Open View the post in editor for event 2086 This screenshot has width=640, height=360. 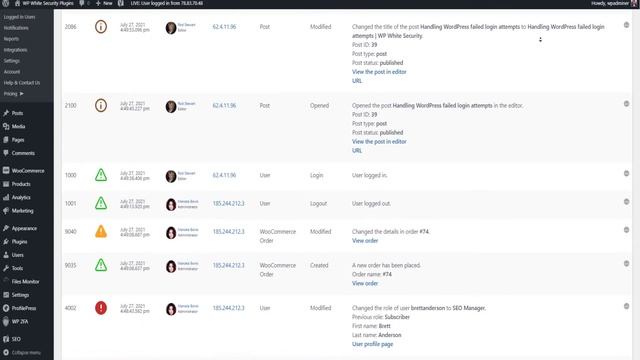pyautogui.click(x=379, y=72)
